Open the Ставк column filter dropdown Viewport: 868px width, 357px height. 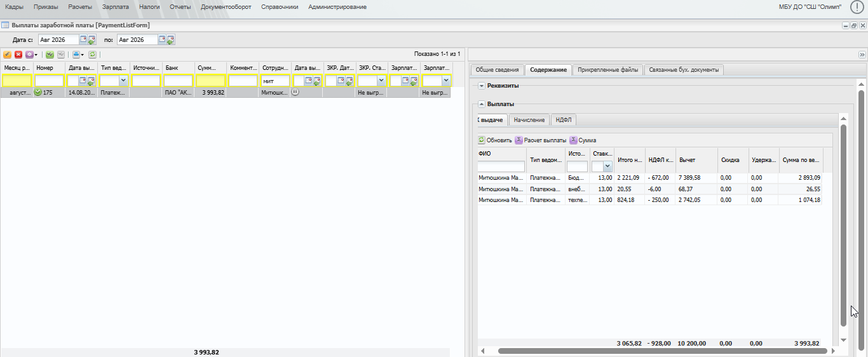[x=608, y=166]
